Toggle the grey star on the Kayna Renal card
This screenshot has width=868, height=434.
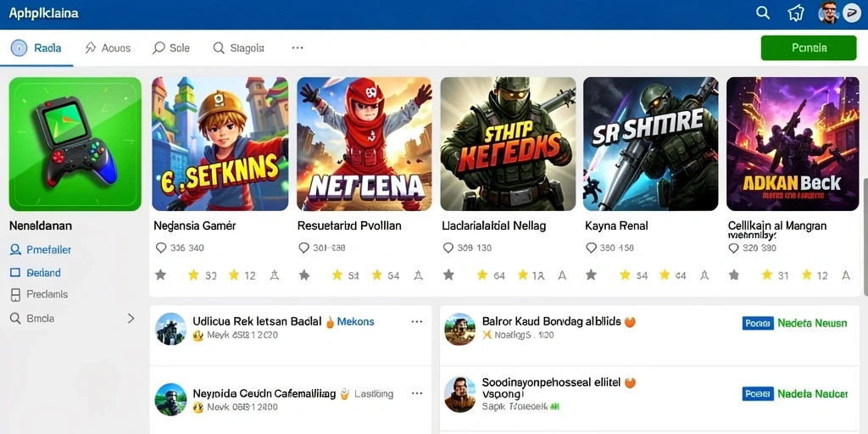pos(591,275)
